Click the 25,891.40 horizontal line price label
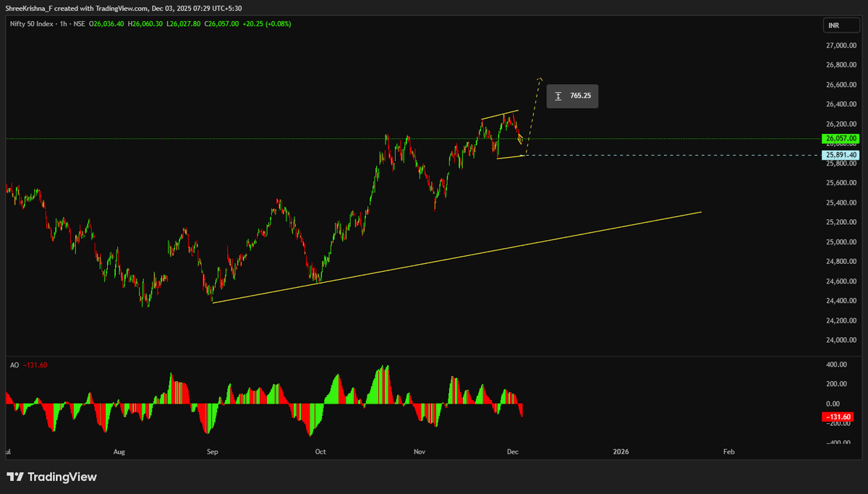Screen dimensions: 868x494 click(840, 155)
